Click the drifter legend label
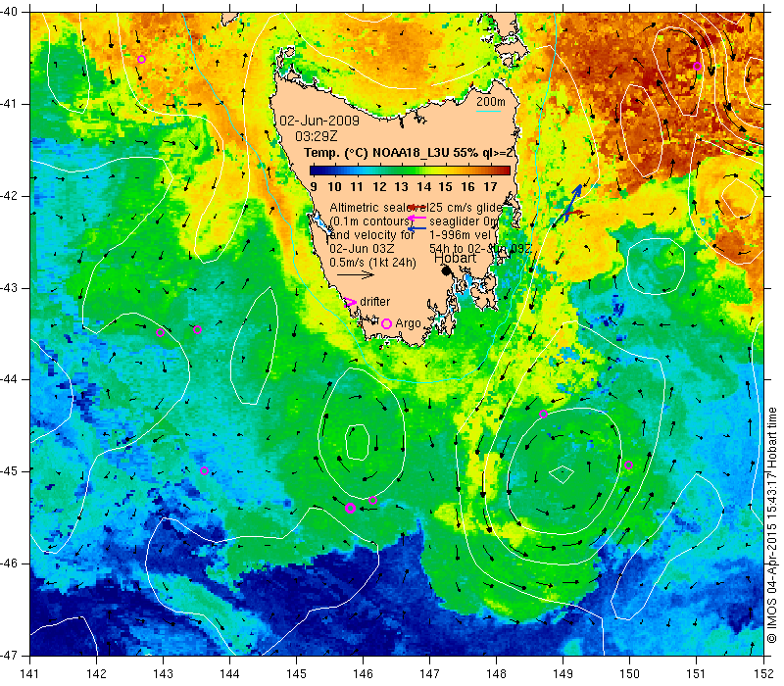Screen dimensions: 784x686 point(375,302)
